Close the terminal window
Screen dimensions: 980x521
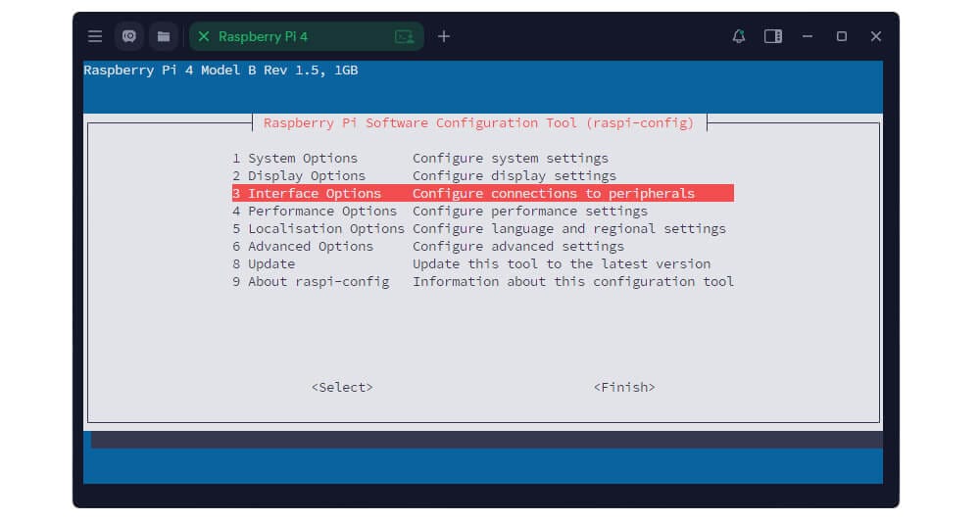(x=876, y=36)
